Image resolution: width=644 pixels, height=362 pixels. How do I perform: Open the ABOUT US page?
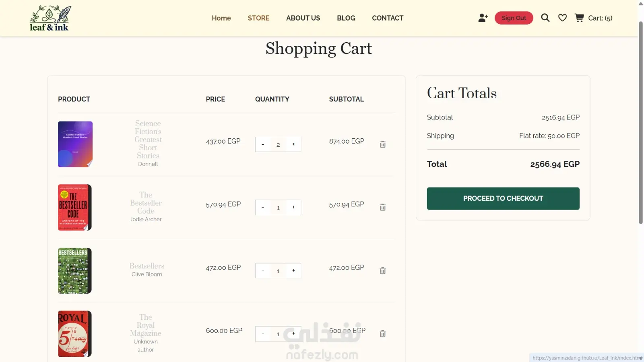click(303, 18)
